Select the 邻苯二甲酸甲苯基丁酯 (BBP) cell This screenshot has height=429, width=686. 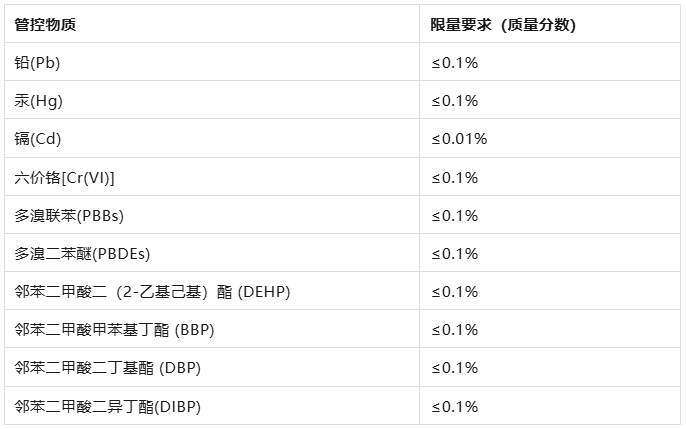click(x=115, y=330)
